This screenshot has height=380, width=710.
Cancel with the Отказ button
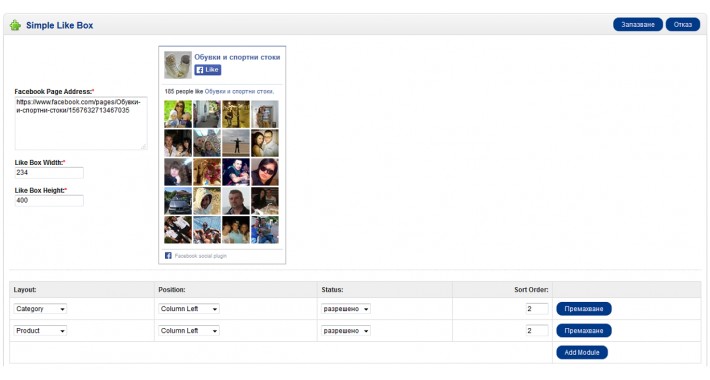tap(682, 24)
